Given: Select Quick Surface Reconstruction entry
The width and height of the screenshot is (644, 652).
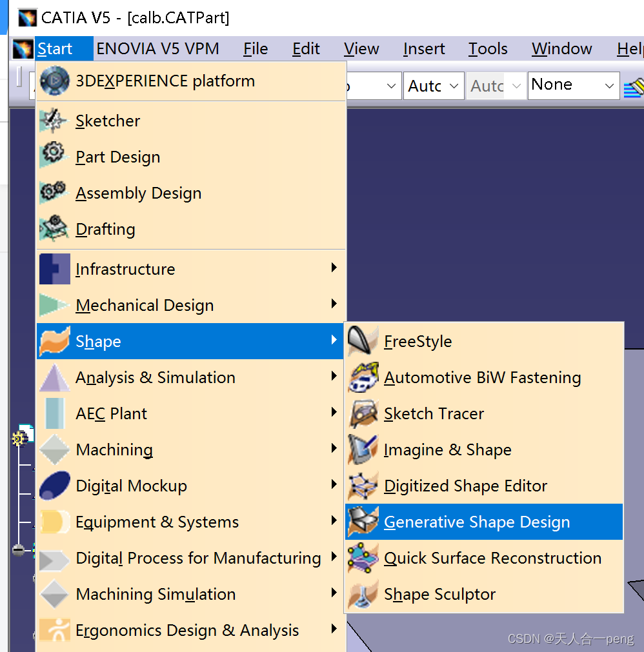Looking at the screenshot, I should click(x=484, y=558).
